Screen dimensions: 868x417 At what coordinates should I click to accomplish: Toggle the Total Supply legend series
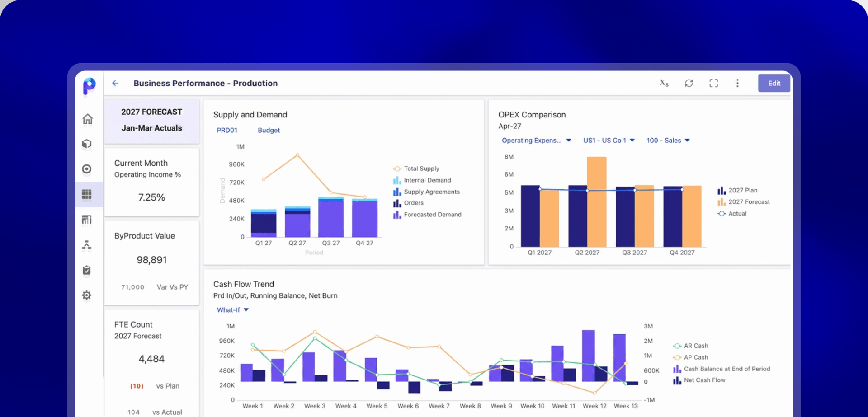[416, 169]
